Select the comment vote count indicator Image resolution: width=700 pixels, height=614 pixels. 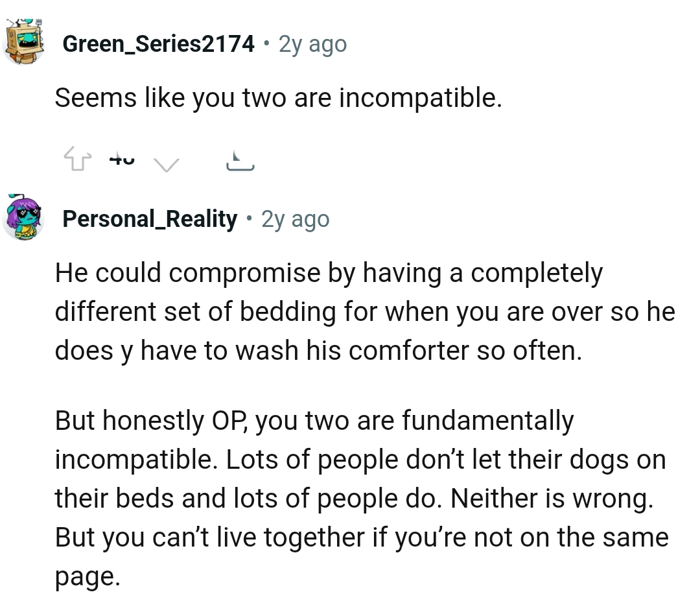[x=121, y=158]
